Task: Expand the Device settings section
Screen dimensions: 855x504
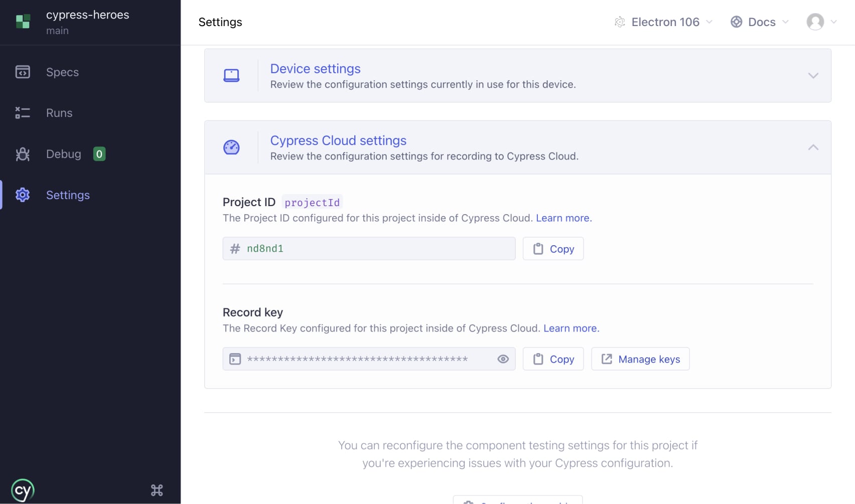Action: pos(813,75)
